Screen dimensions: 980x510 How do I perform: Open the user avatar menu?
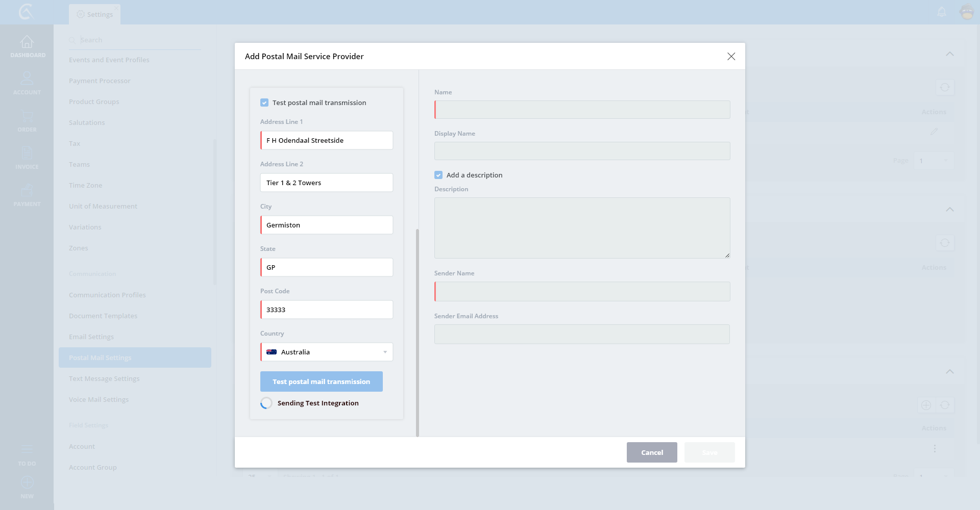tap(967, 12)
